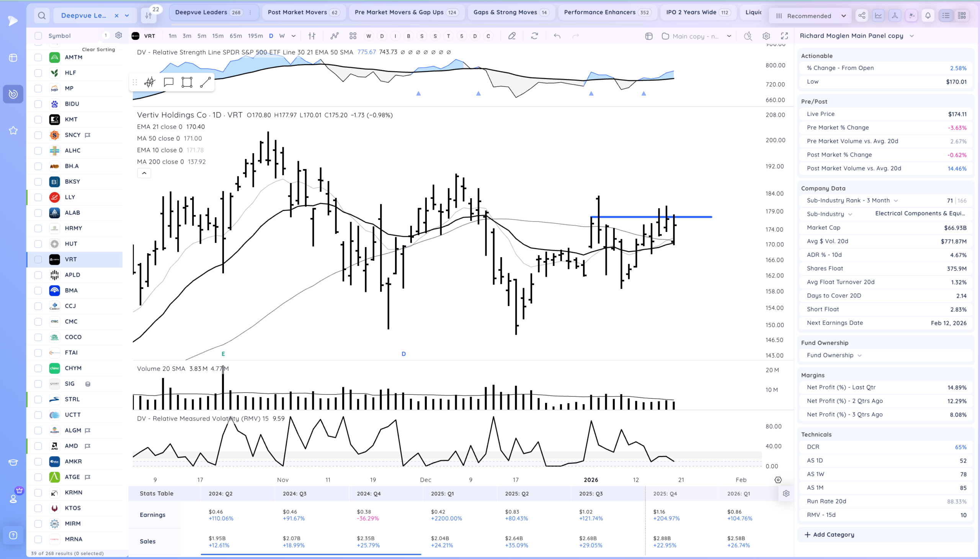Viewport: 980px width, 559px height.
Task: Open the search magnifier icon
Action: pos(42,16)
